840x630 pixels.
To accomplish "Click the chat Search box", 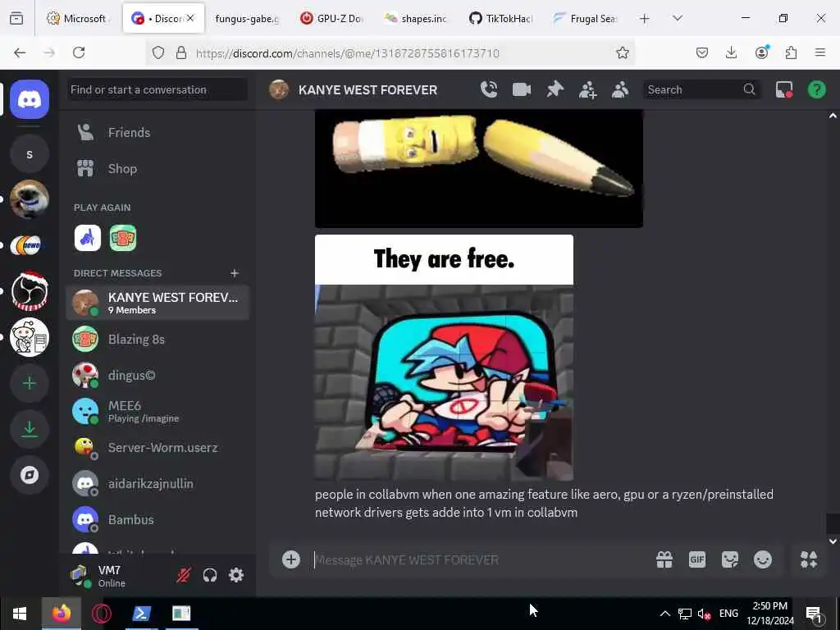I will 701,89.
